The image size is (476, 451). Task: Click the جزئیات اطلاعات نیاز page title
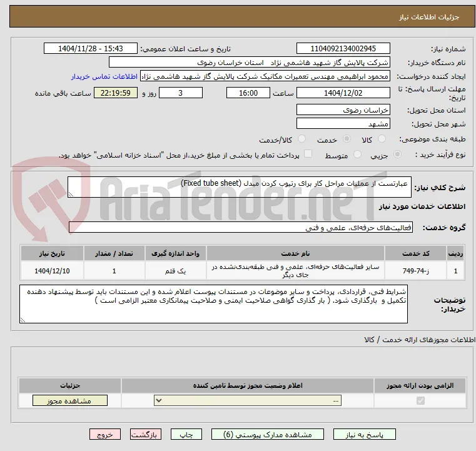click(429, 17)
